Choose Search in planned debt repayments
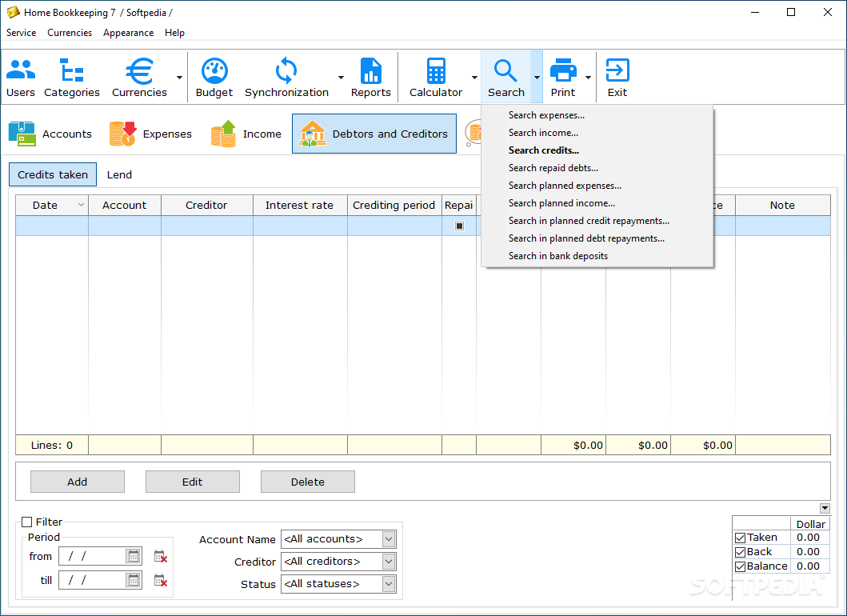The height and width of the screenshot is (616, 847). (597, 238)
